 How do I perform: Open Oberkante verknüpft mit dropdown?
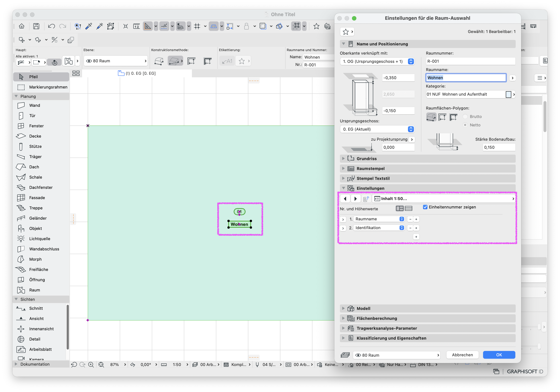click(377, 62)
